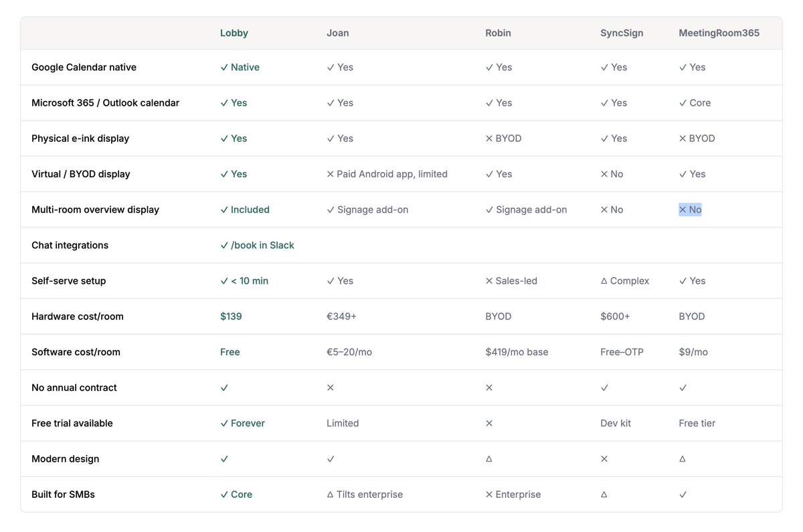Click the Hardware cost/room row label
The height and width of the screenshot is (532, 803).
[78, 317]
